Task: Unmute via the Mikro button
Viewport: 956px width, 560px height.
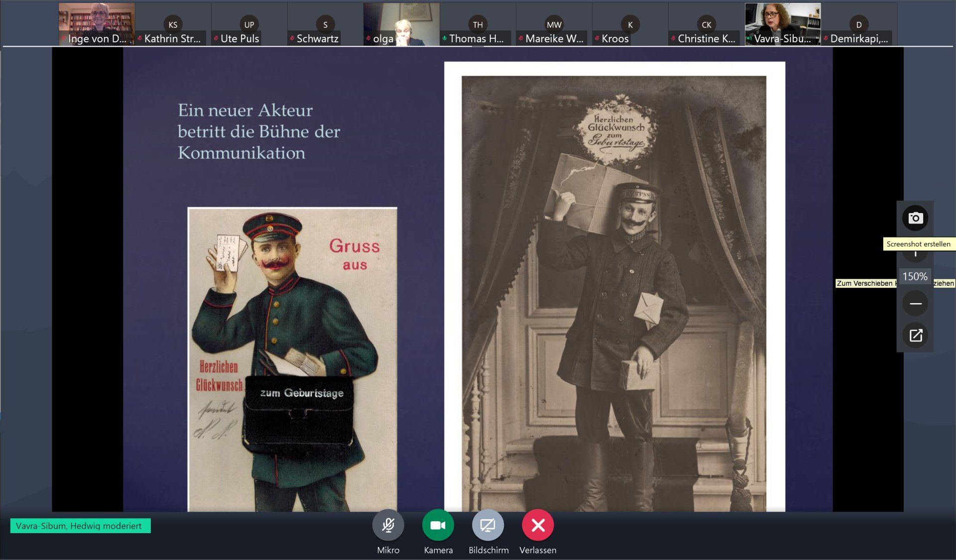Action: click(388, 525)
